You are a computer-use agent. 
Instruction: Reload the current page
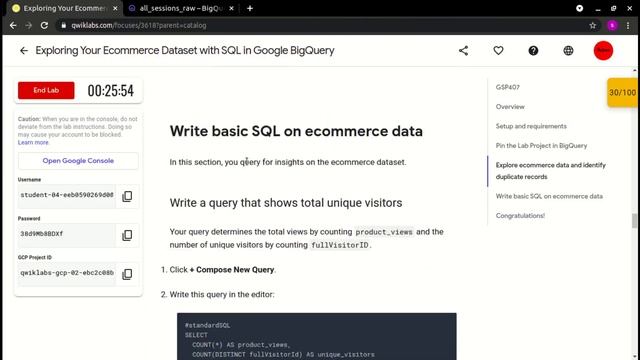tap(44, 25)
